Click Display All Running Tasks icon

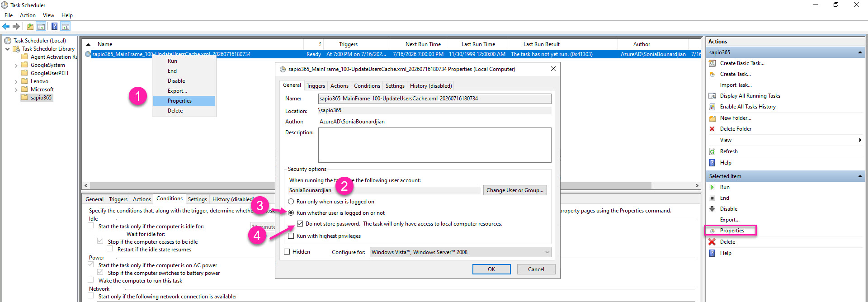[712, 96]
